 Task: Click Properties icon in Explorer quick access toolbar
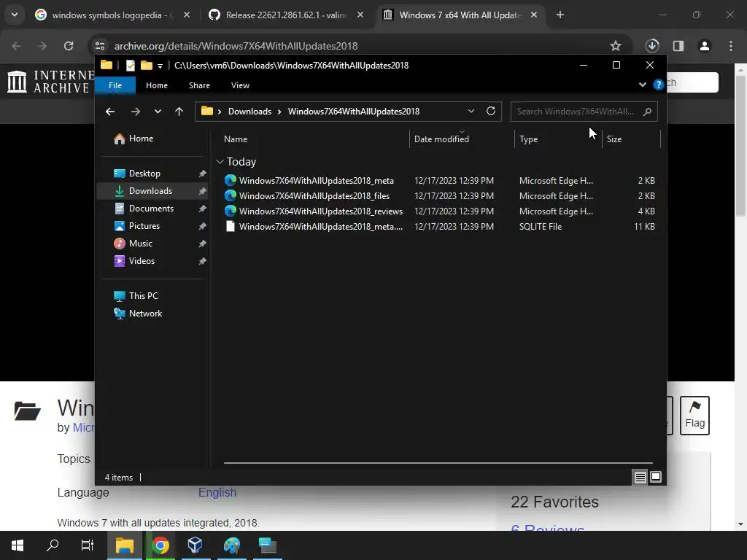pos(130,65)
